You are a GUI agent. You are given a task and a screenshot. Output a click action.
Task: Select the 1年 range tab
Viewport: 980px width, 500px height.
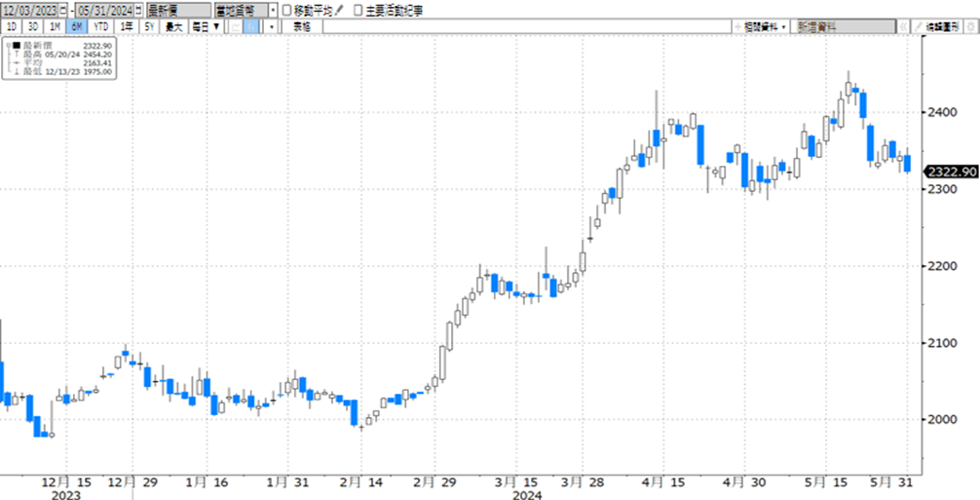[127, 27]
